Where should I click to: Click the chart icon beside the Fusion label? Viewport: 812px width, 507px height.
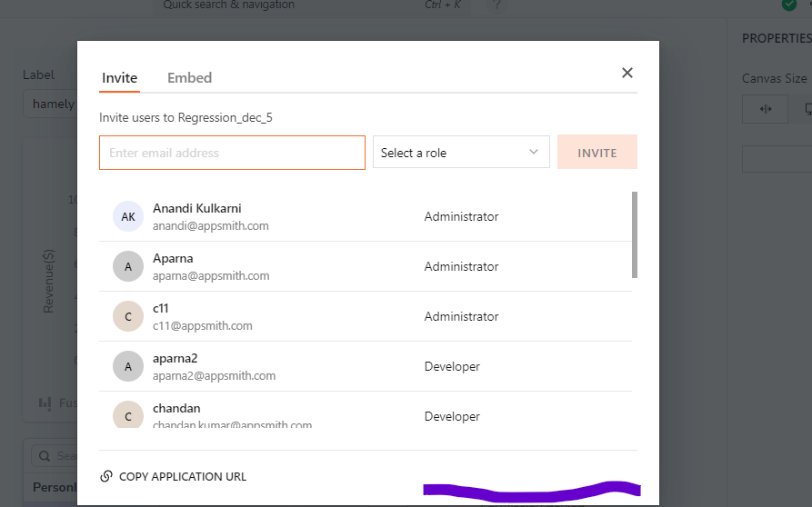(x=45, y=403)
